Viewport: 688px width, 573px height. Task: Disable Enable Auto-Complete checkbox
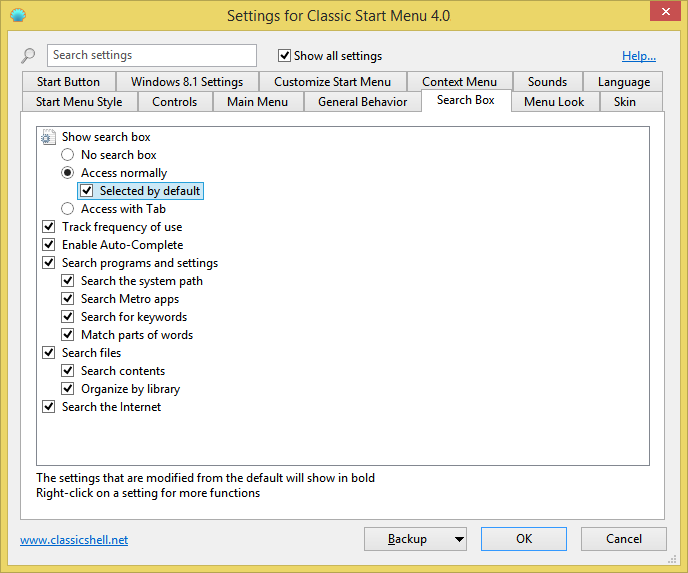pos(48,245)
